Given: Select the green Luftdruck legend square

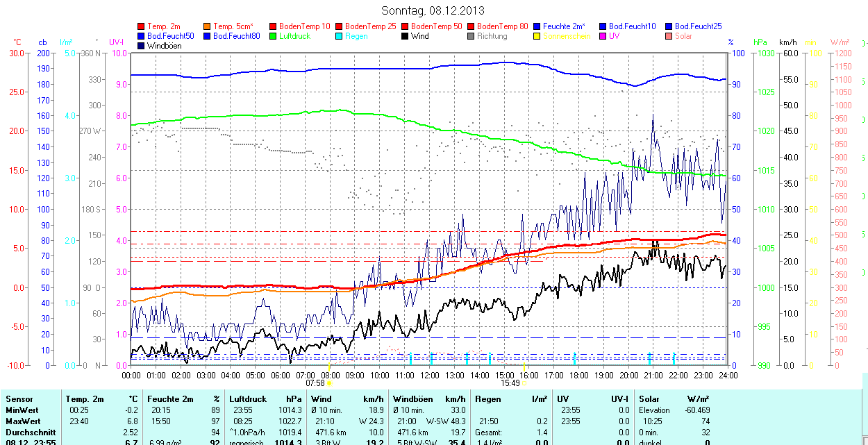Looking at the screenshot, I should pyautogui.click(x=273, y=36).
